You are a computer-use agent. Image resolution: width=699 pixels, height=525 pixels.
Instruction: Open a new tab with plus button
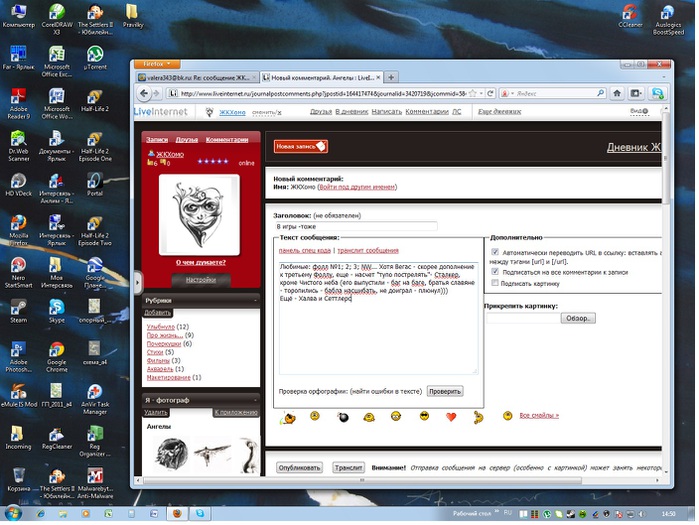point(391,78)
